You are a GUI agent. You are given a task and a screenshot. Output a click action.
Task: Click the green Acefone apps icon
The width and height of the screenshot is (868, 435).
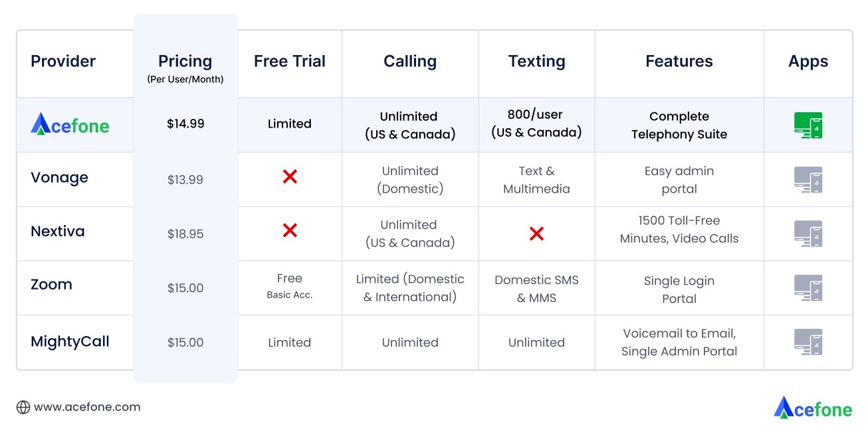(808, 125)
